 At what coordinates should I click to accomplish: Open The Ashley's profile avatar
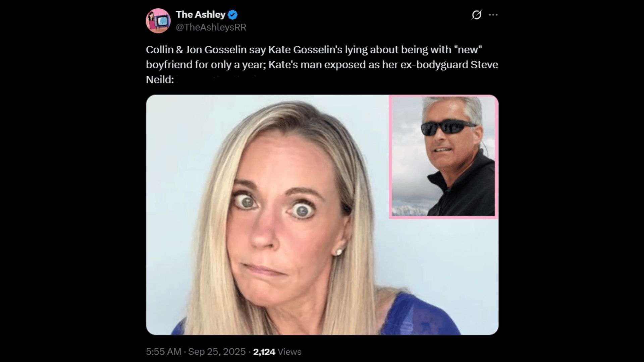[158, 21]
